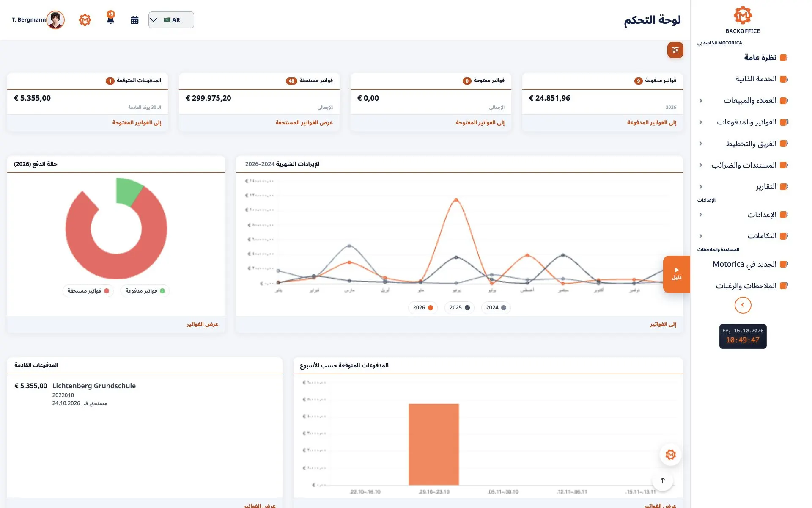Expand الإعدادات menu chevron
This screenshot has width=812, height=508.
click(701, 215)
